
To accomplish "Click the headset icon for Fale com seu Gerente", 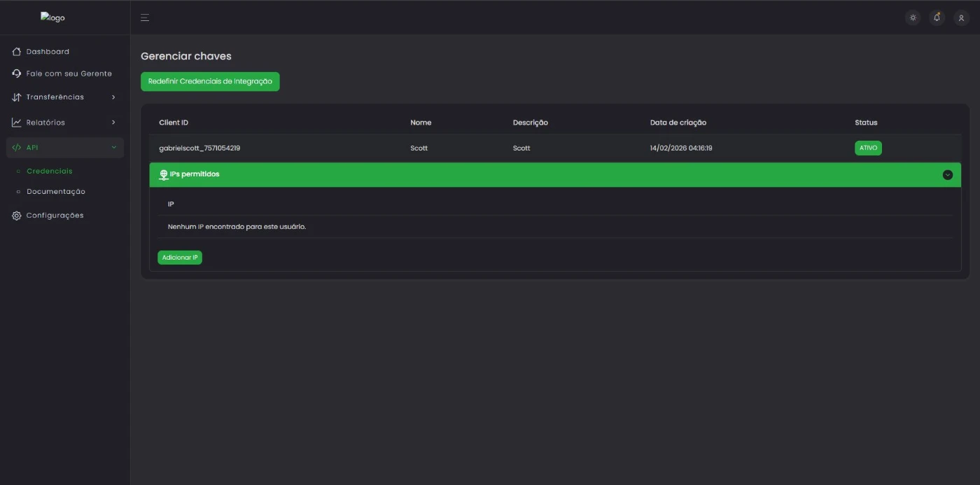I will pos(17,73).
